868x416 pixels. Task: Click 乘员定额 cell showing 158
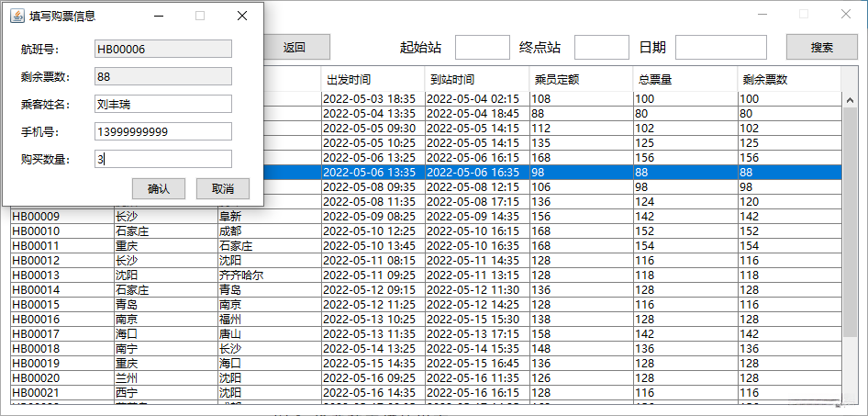pyautogui.click(x=581, y=334)
